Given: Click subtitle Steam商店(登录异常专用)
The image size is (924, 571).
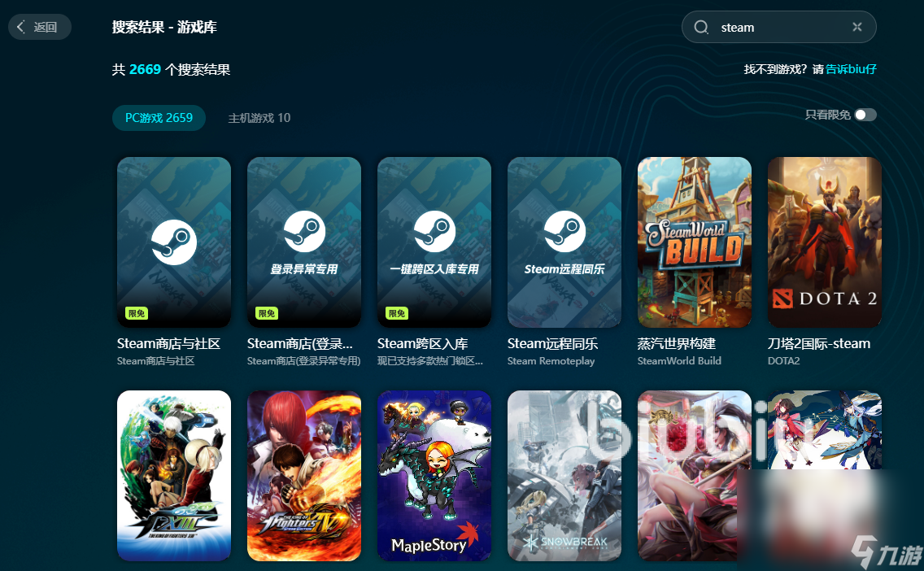Looking at the screenshot, I should (x=304, y=360).
